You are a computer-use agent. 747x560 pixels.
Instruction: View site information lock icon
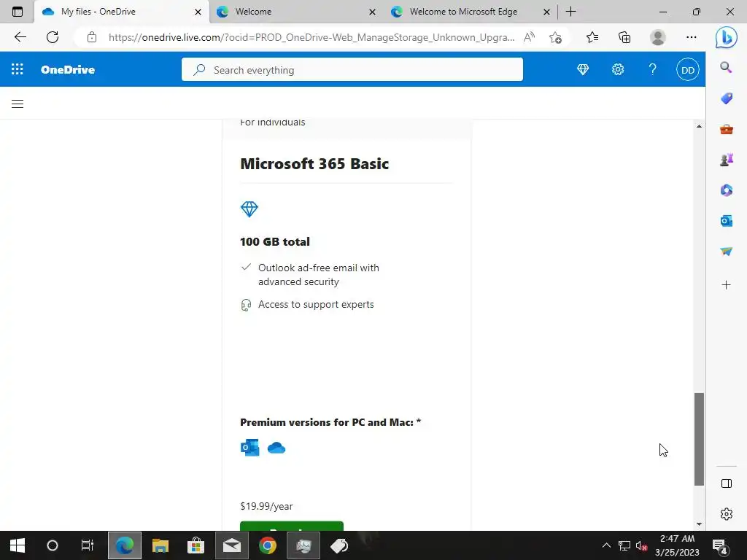92,37
